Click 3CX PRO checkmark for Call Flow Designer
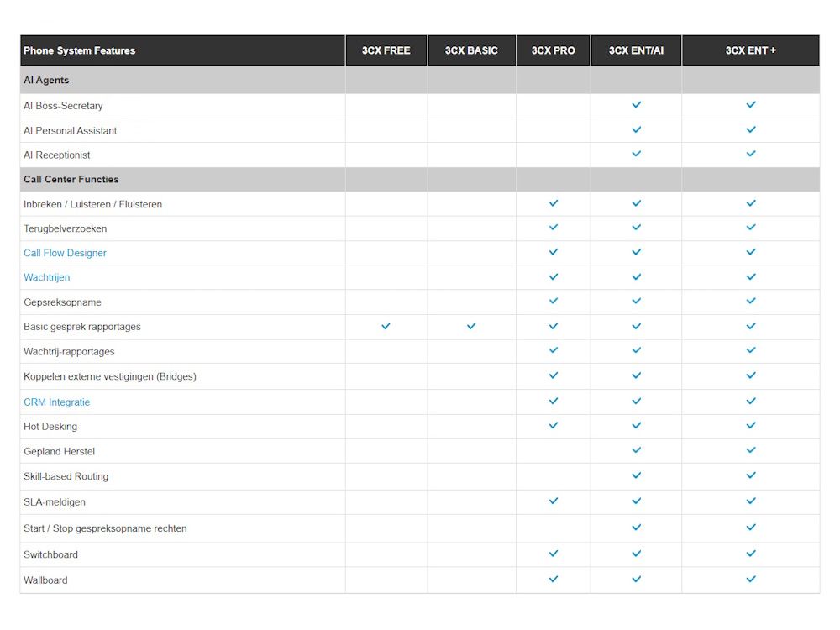 [554, 252]
